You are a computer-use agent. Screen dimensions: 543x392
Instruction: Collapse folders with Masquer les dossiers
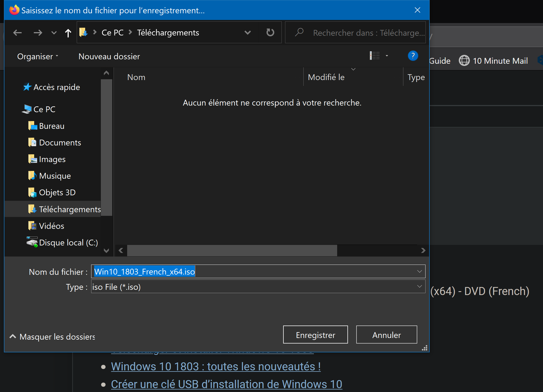click(x=53, y=337)
